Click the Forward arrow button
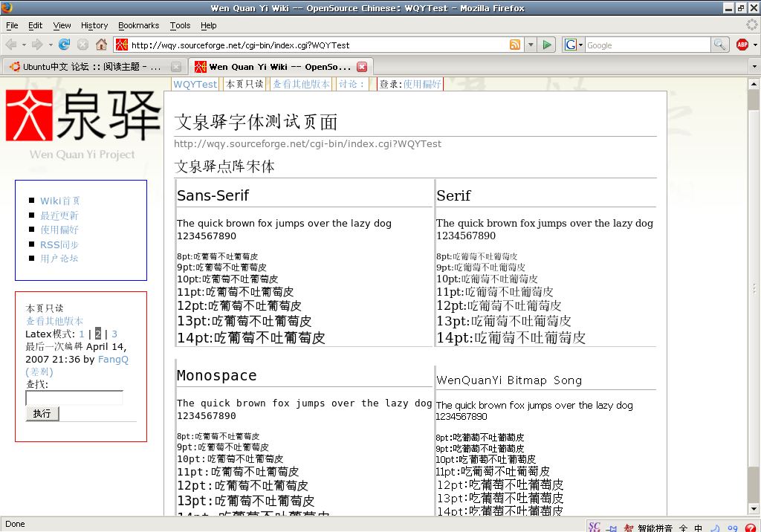The height and width of the screenshot is (532, 761). [37, 45]
